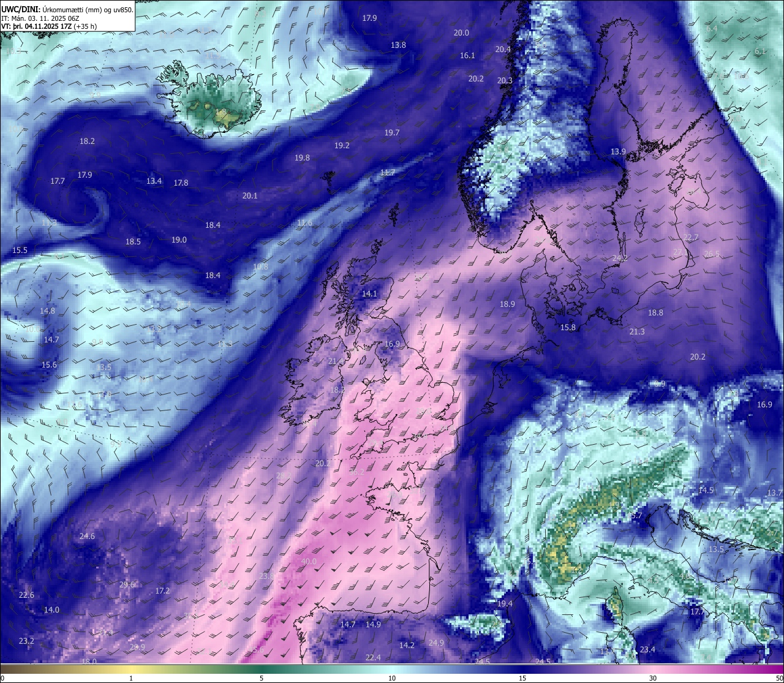784x683 pixels.
Task: Click the VT valid time line 17Z
Action: click(x=50, y=26)
